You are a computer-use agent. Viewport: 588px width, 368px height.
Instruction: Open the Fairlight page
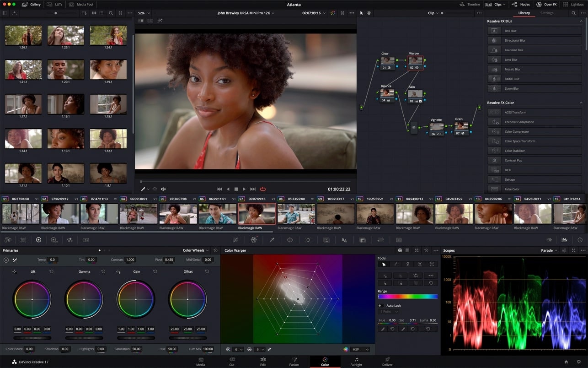(x=356, y=362)
